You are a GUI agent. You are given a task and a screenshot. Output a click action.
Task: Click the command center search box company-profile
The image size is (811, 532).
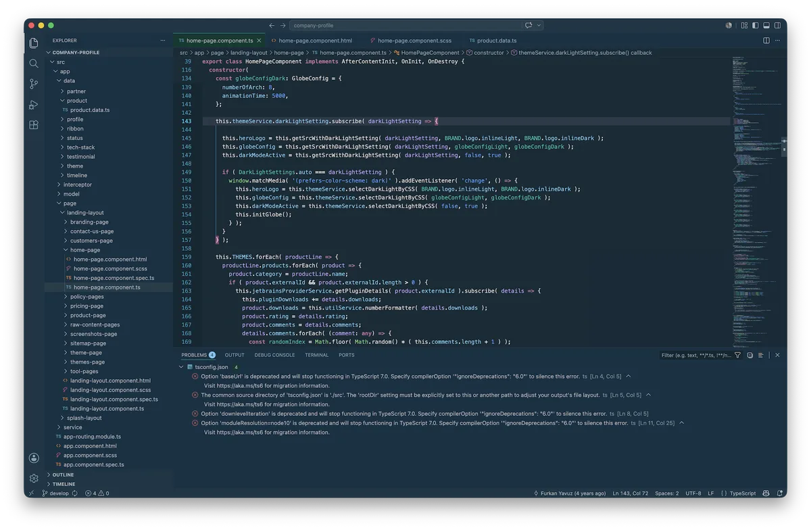pyautogui.click(x=405, y=25)
